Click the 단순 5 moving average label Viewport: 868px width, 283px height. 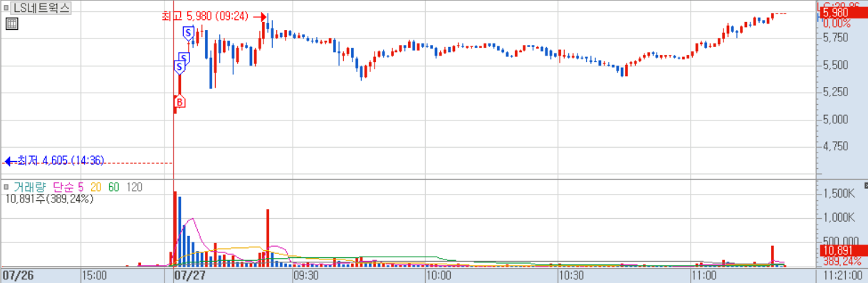pos(68,187)
